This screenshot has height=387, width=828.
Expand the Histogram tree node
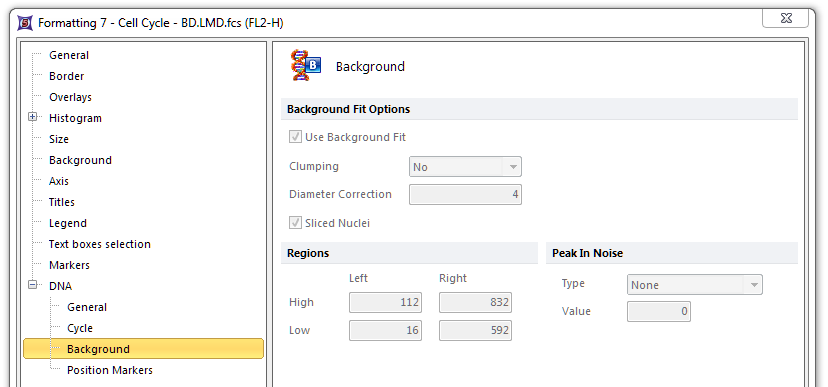(x=33, y=117)
